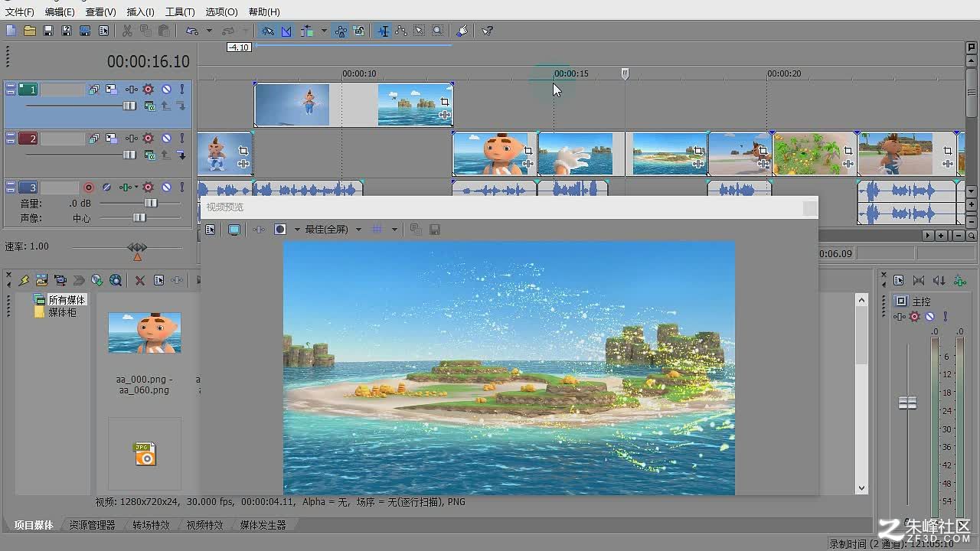This screenshot has height=551, width=980.
Task: Save the project using the disk icon
Action: click(x=47, y=31)
